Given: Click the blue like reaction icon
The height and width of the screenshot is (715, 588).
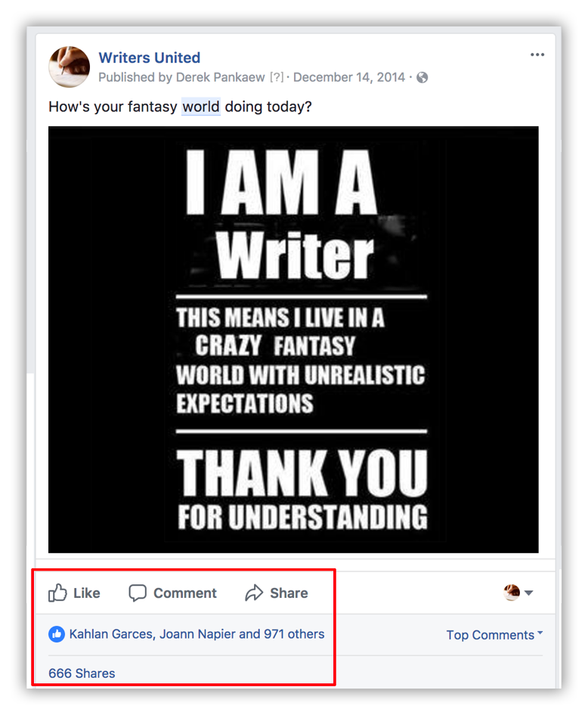Looking at the screenshot, I should pyautogui.click(x=57, y=634).
